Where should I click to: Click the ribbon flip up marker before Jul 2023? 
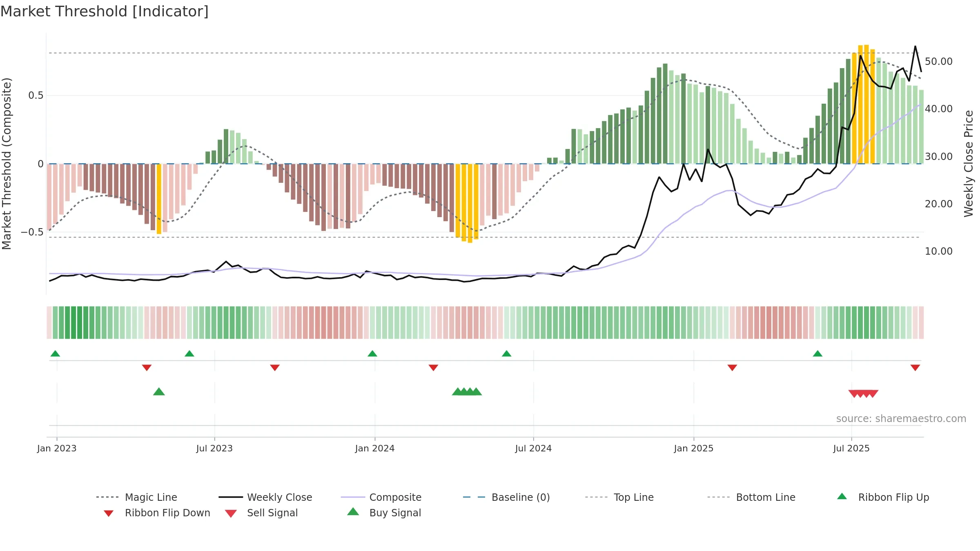[x=189, y=353]
